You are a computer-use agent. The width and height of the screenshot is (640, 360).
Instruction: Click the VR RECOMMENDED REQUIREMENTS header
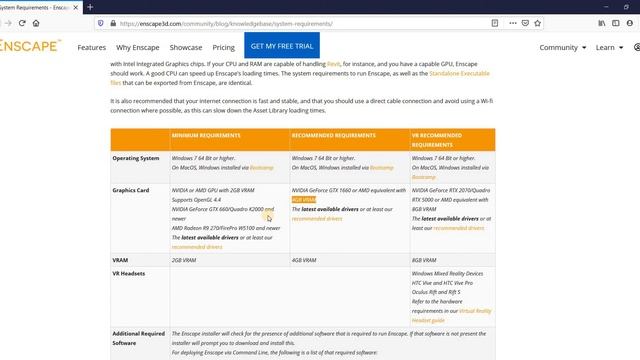437,140
